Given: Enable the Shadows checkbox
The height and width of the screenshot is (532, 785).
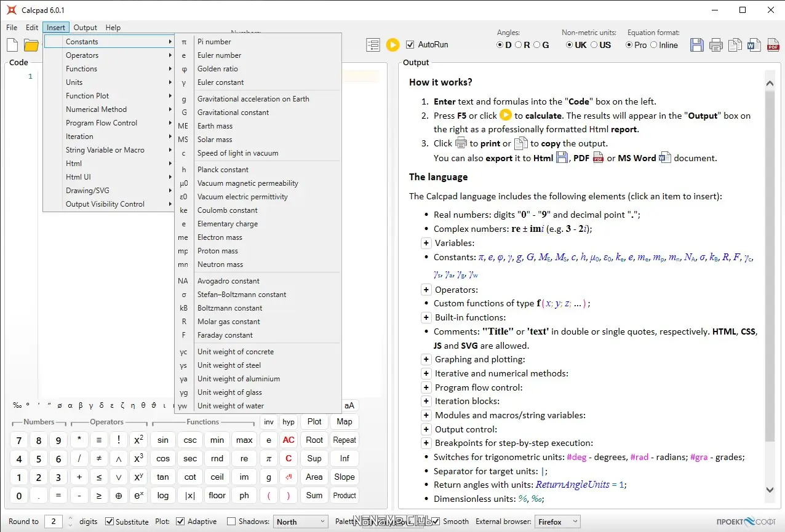Looking at the screenshot, I should pyautogui.click(x=231, y=522).
